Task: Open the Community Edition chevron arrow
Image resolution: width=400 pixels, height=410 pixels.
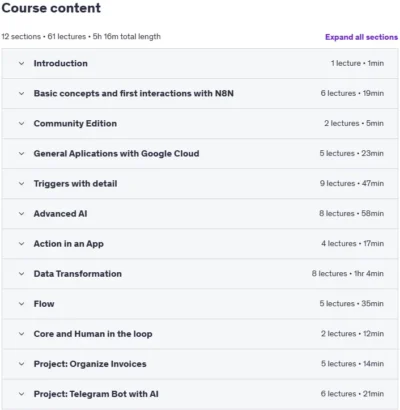Action: pyautogui.click(x=21, y=123)
